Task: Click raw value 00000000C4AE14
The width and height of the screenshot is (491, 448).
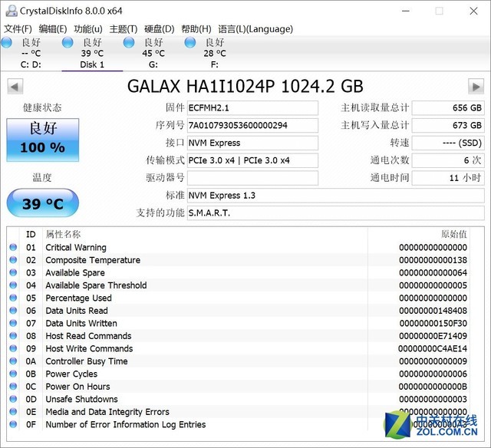Action: [433, 348]
